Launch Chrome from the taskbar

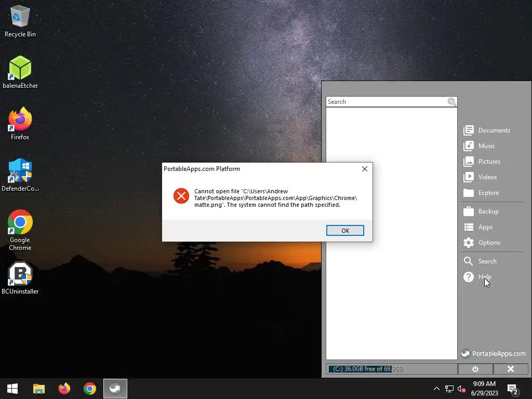pyautogui.click(x=90, y=389)
